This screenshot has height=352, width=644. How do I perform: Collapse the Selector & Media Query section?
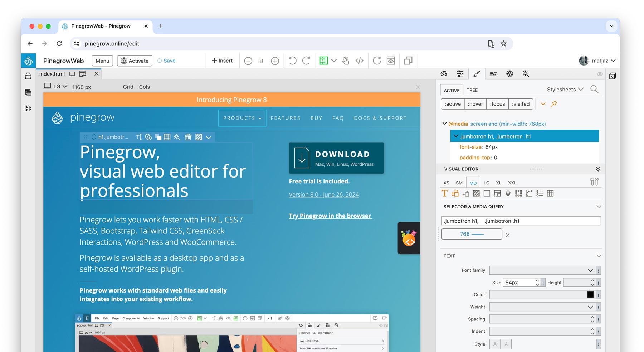pyautogui.click(x=599, y=207)
